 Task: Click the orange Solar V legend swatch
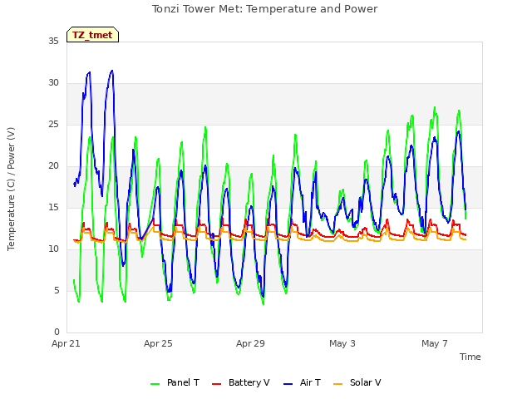pos(338,384)
